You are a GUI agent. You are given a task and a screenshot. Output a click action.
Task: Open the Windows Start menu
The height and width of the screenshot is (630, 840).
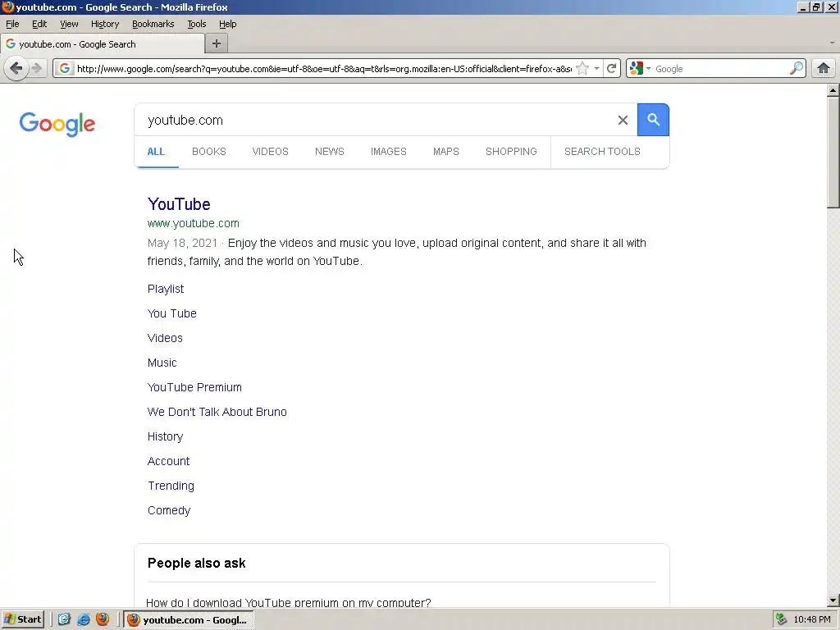[22, 619]
